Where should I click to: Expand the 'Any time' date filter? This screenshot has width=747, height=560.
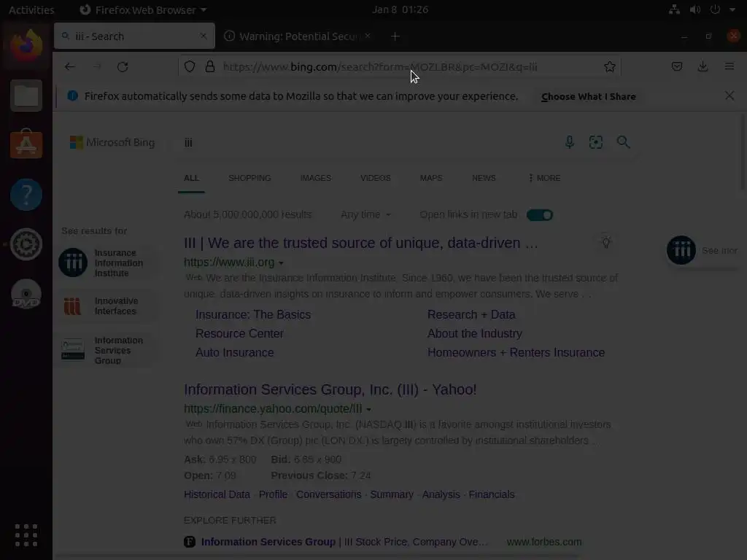(365, 215)
